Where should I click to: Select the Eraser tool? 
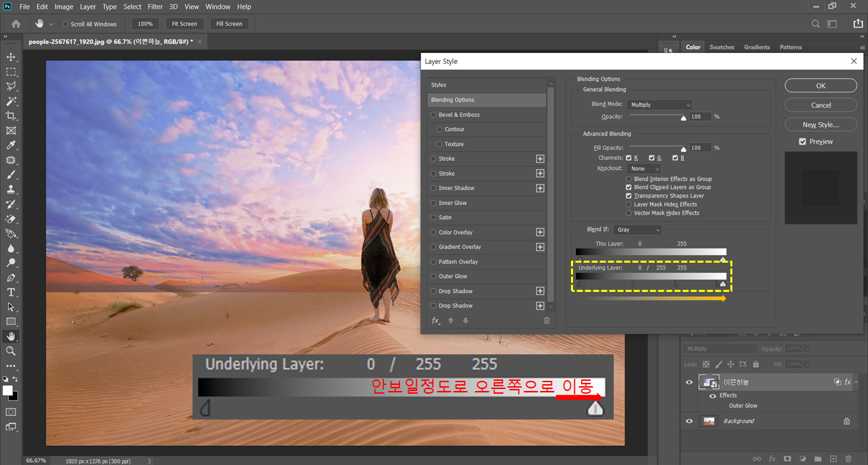11,219
